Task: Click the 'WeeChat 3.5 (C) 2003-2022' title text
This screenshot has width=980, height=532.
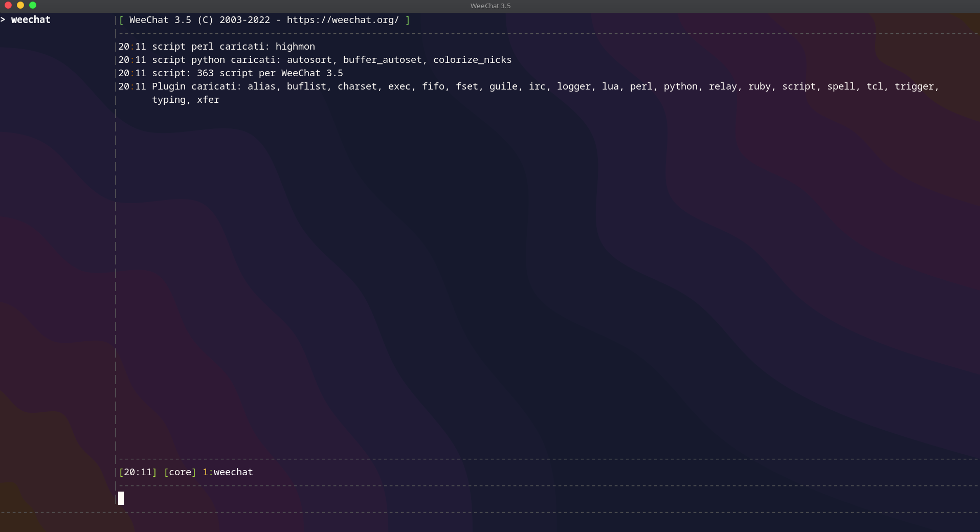Action: pos(199,20)
